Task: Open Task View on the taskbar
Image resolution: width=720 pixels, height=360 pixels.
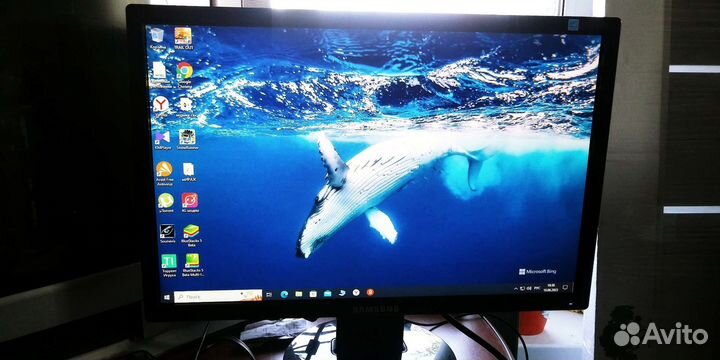Action: pyautogui.click(x=269, y=295)
